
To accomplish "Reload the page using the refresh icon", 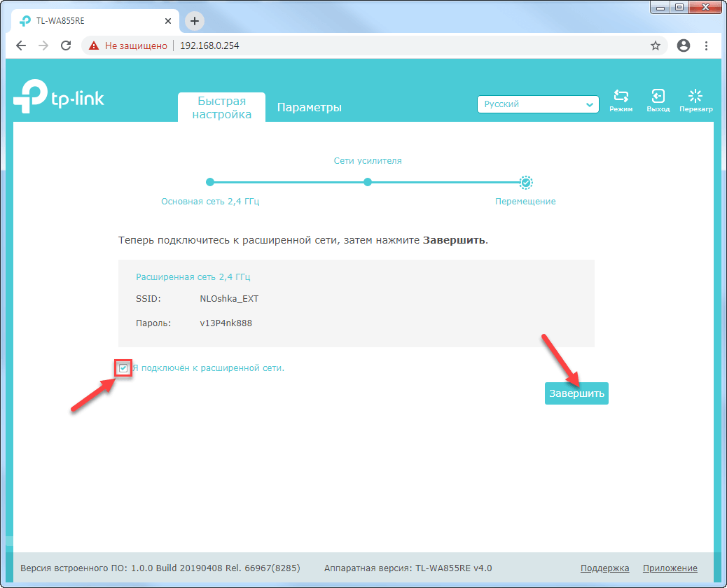I will click(x=66, y=45).
